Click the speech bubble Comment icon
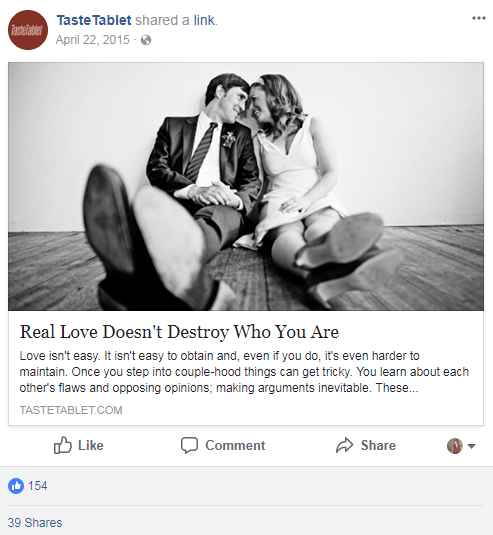The width and height of the screenshot is (493, 535). point(189,445)
